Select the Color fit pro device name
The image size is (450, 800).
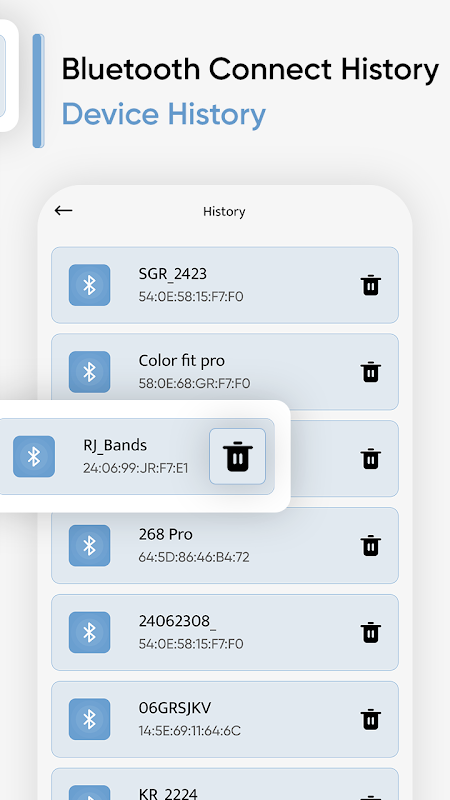click(x=181, y=361)
